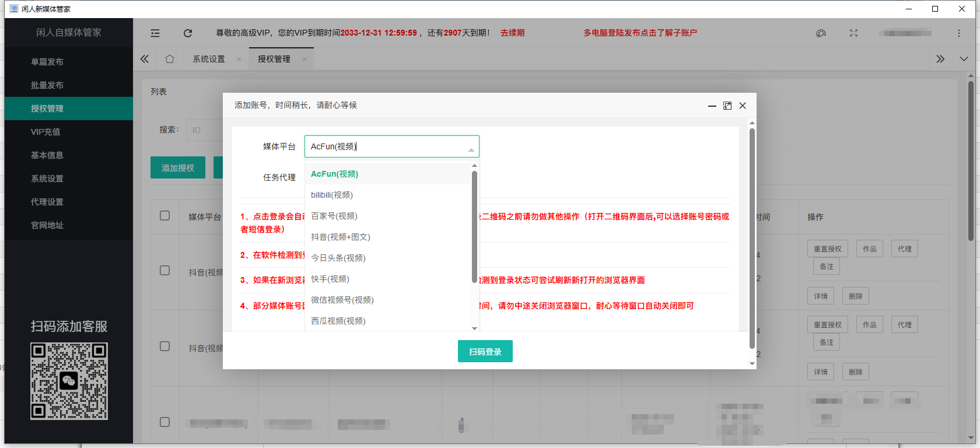980x448 pixels.
Task: Click 删除 in second row
Action: pos(856,372)
